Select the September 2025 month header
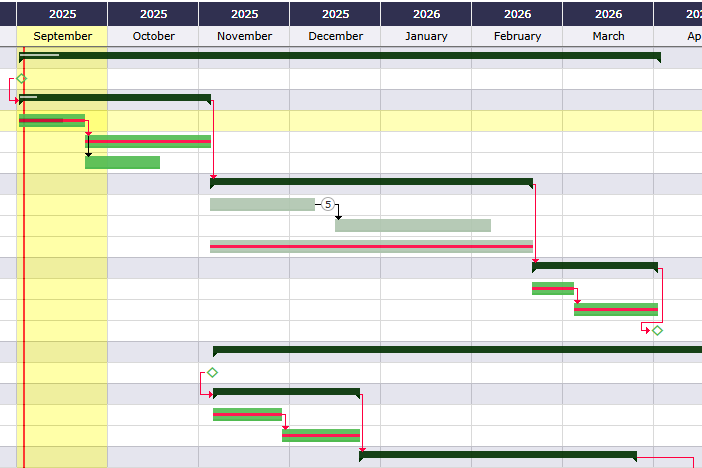 [62, 36]
